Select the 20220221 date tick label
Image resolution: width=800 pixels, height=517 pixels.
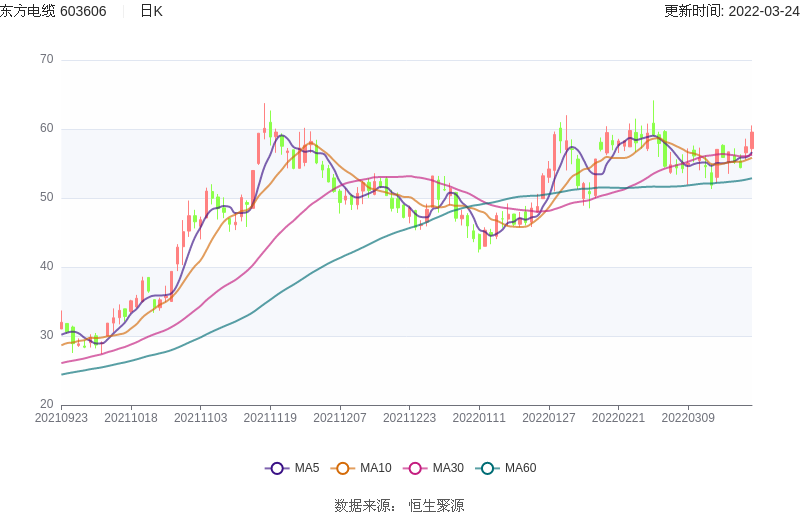618,418
